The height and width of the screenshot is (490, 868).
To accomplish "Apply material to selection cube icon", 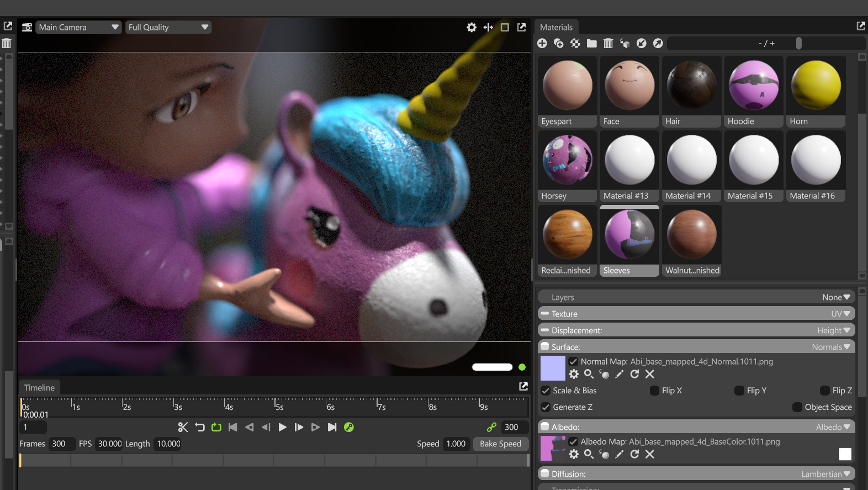I will tap(625, 43).
